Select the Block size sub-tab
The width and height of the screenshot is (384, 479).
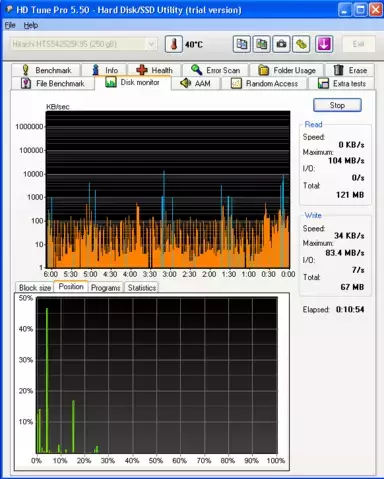[35, 288]
